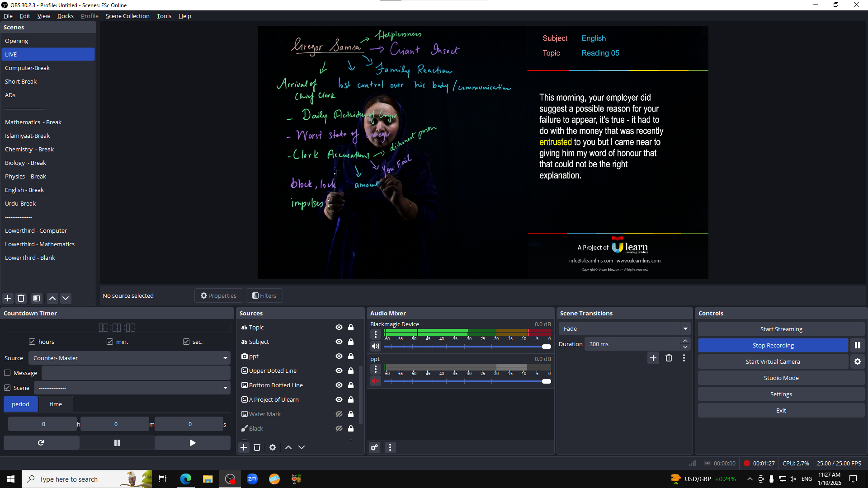Click Start Virtual Camera
This screenshot has height=488, width=868.
tap(773, 361)
